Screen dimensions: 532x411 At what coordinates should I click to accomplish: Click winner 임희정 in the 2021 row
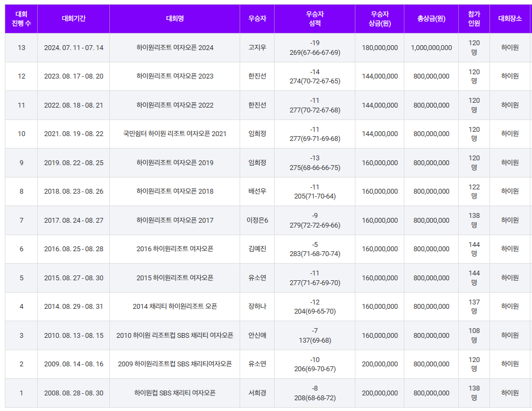tap(257, 134)
